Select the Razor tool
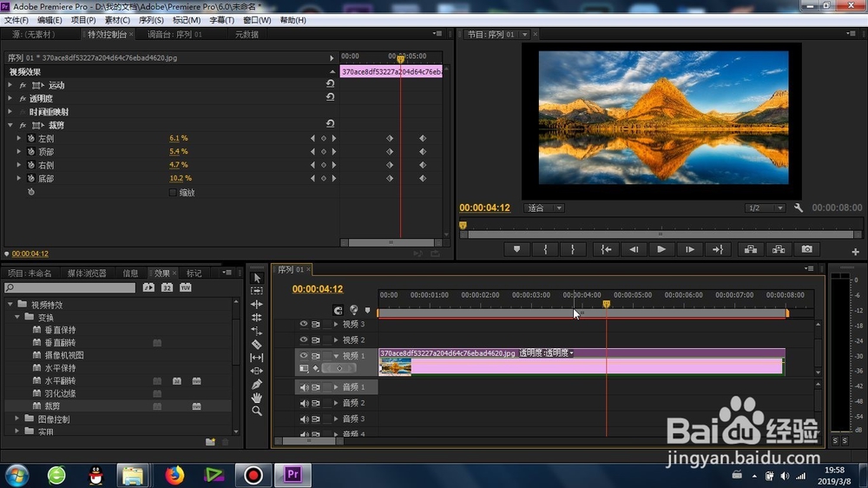This screenshot has width=868, height=488. (x=257, y=344)
